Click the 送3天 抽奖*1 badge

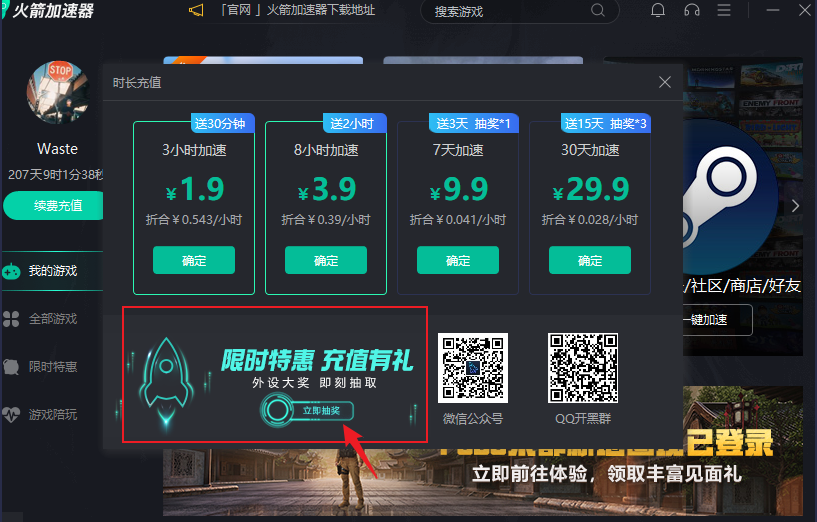pos(474,123)
